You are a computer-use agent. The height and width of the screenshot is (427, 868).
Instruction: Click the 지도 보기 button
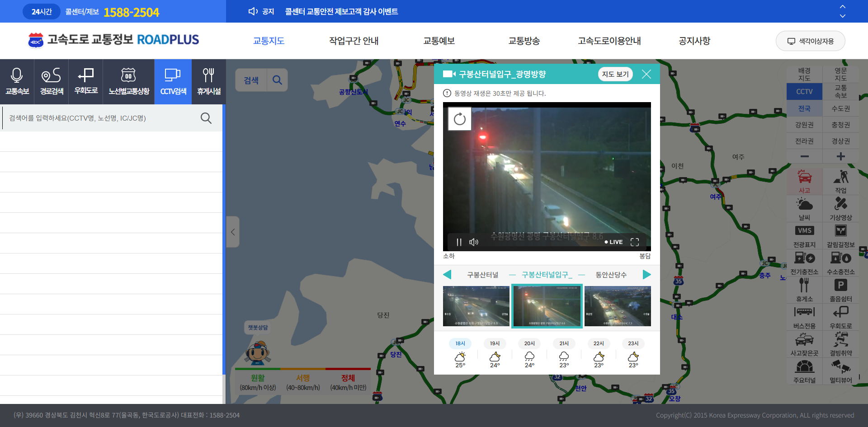[x=615, y=74]
